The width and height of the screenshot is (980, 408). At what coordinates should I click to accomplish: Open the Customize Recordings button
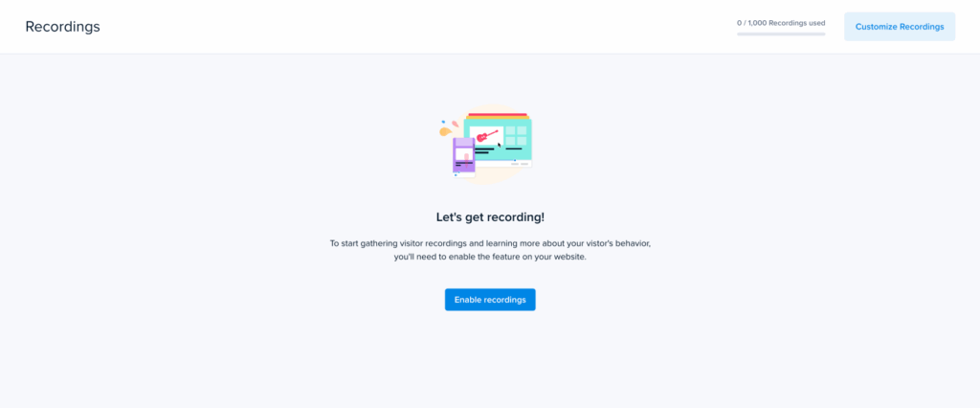coord(900,27)
